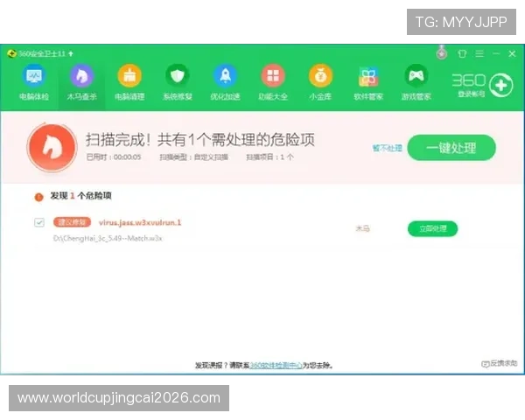
Task: Click 反馈求助 feedback link
Action: (x=500, y=363)
